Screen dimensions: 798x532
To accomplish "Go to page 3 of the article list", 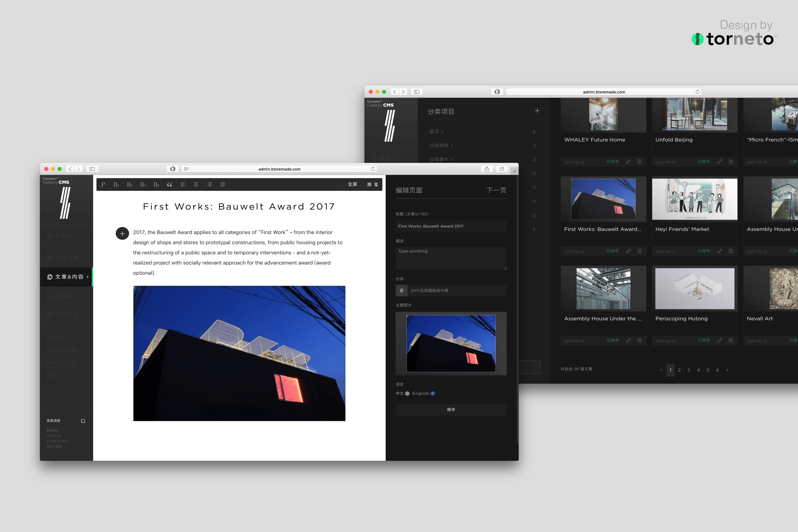I will pos(689,370).
